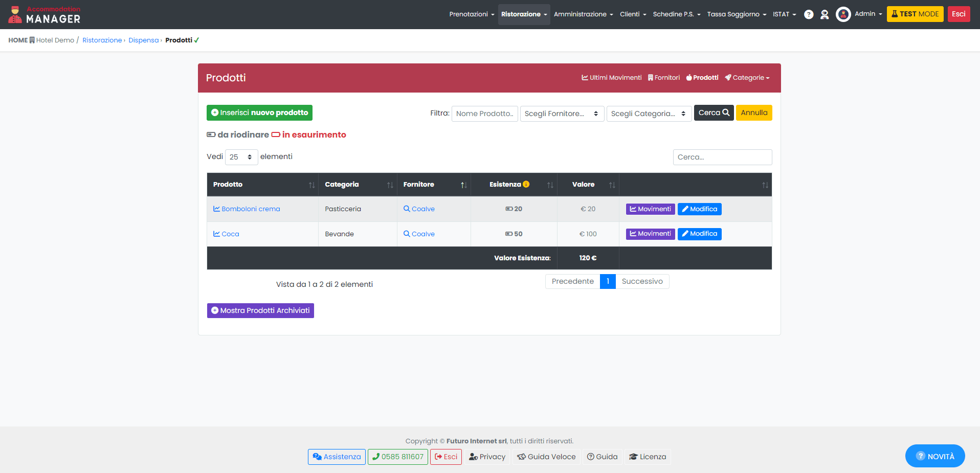Open the Scegli Fornitore dropdown

[562, 114]
